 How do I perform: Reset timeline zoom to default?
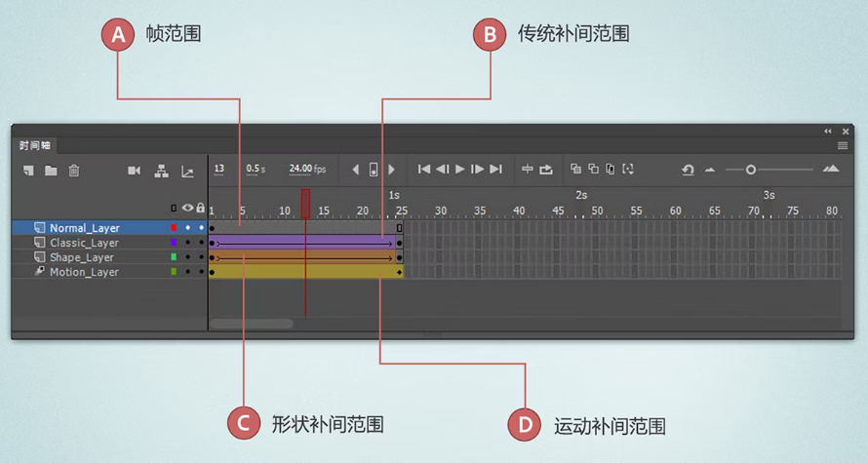click(688, 170)
